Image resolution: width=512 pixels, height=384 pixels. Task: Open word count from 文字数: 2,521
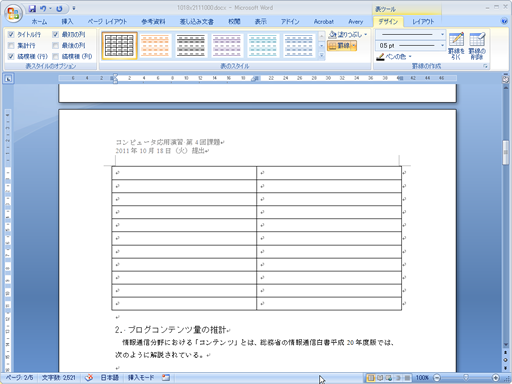tap(58, 378)
